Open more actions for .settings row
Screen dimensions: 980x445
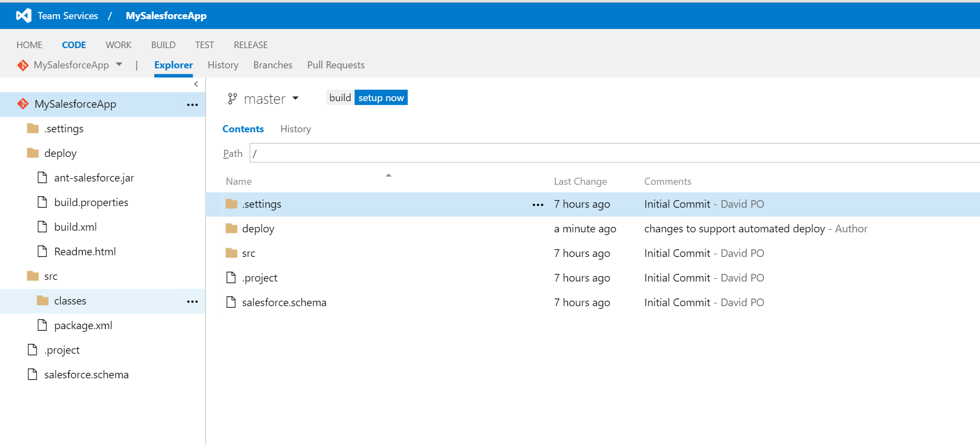tap(538, 204)
